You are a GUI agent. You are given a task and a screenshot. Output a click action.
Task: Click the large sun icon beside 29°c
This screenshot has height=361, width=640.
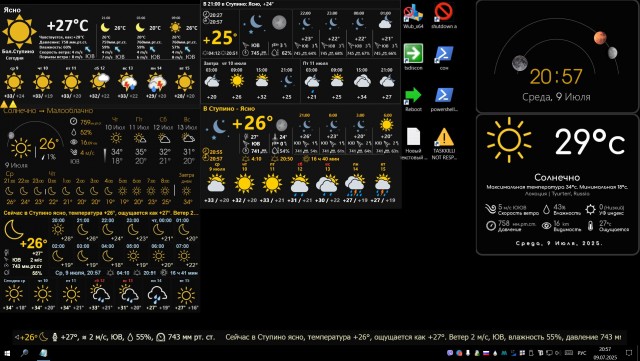pos(509,140)
